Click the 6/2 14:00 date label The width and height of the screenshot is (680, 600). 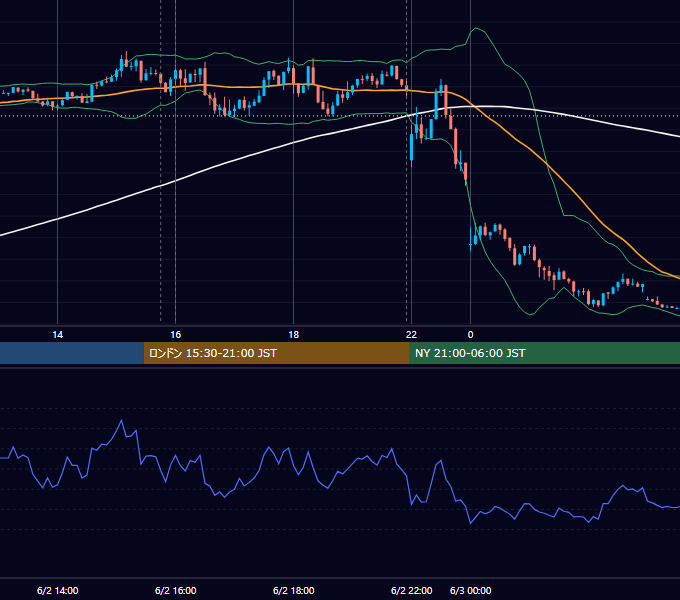coord(58,590)
